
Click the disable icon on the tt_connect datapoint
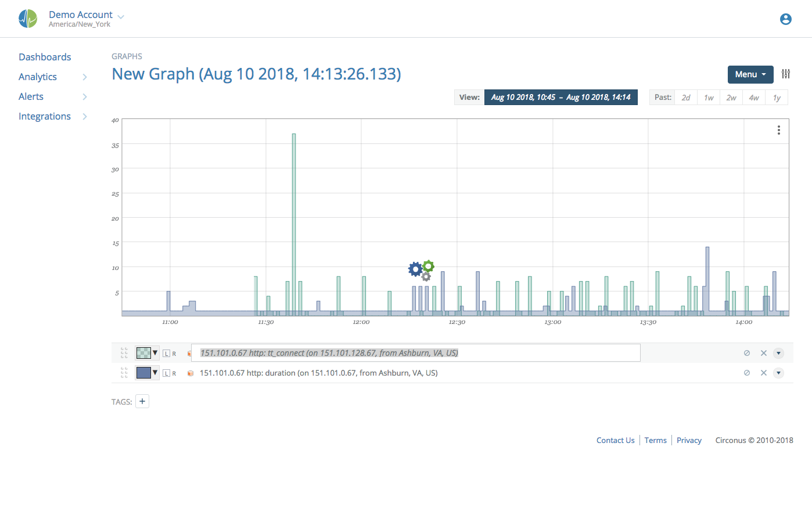pyautogui.click(x=746, y=352)
